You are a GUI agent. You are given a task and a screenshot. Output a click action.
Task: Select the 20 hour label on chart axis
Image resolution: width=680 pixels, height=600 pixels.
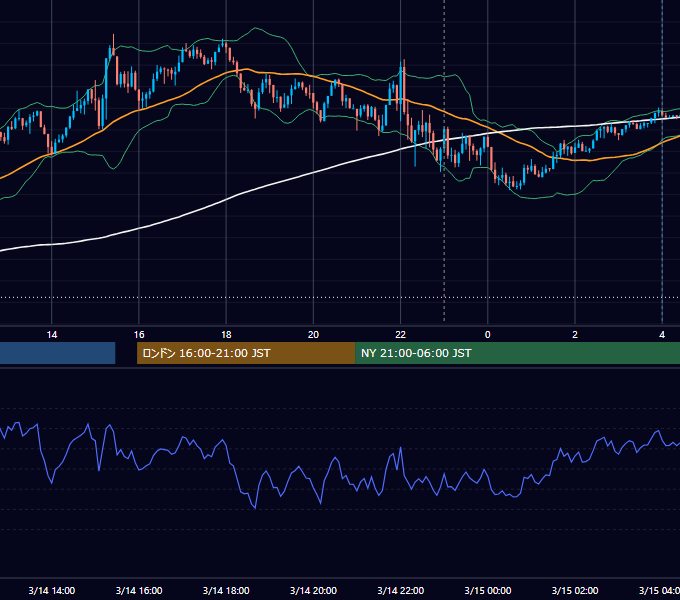(313, 335)
